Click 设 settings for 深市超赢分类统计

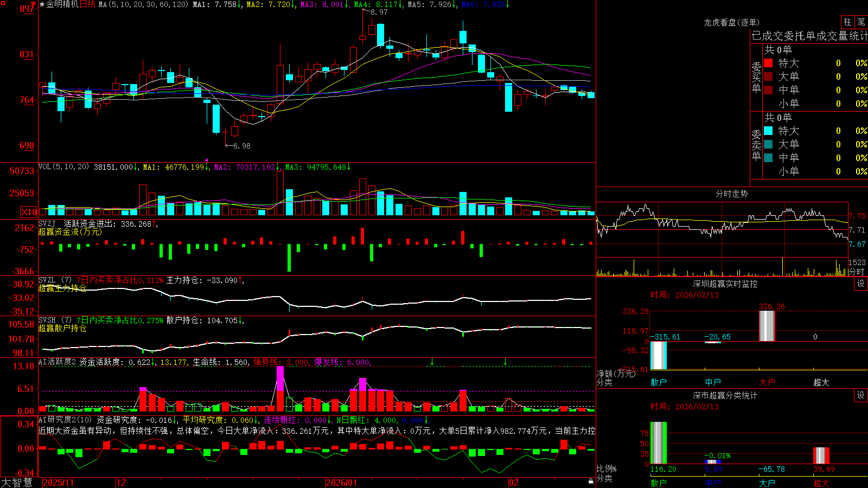861,395
